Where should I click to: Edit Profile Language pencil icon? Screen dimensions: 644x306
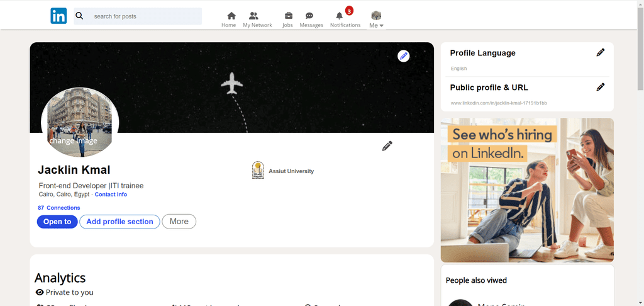coord(601,52)
